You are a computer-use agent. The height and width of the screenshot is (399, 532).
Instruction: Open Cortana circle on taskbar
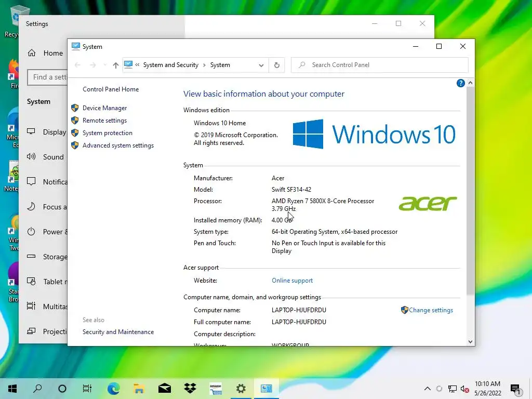pos(62,389)
